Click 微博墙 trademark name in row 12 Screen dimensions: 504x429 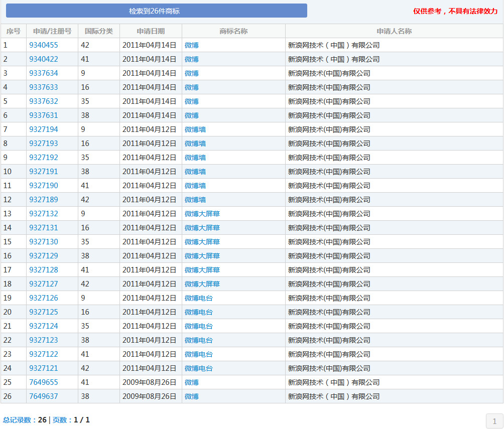195,200
